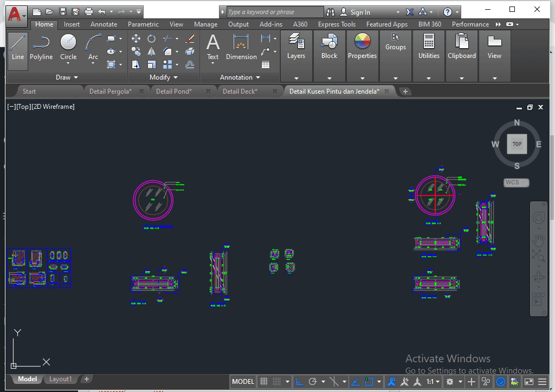Click the Hatch tool icon

pyautogui.click(x=112, y=64)
